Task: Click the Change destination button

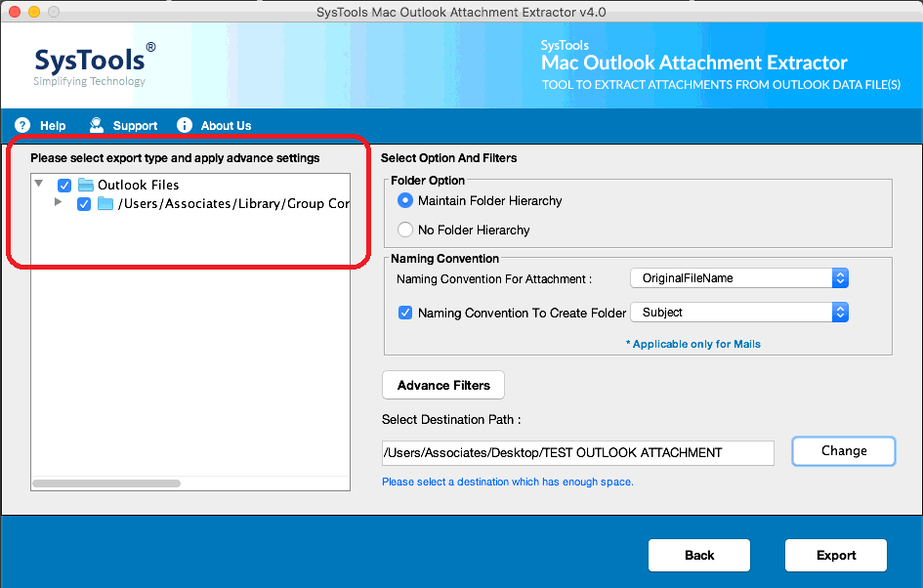Action: click(x=844, y=451)
